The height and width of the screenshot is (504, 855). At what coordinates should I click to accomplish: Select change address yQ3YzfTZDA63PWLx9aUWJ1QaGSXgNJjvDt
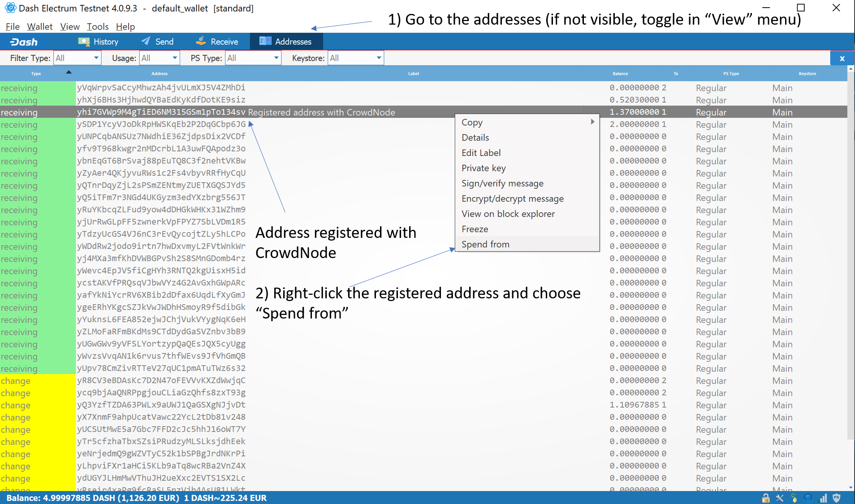[161, 405]
